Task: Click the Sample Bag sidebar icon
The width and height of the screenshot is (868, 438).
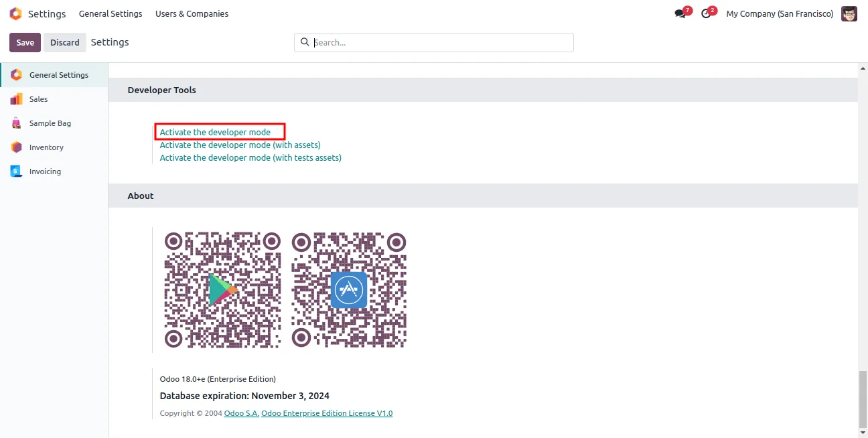Action: pyautogui.click(x=16, y=123)
